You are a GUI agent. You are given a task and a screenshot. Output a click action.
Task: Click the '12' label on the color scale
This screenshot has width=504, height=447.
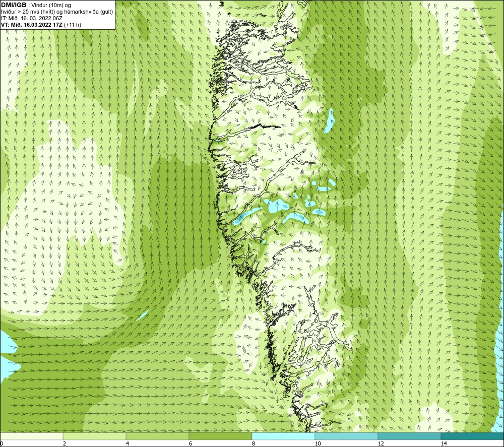[x=381, y=444]
